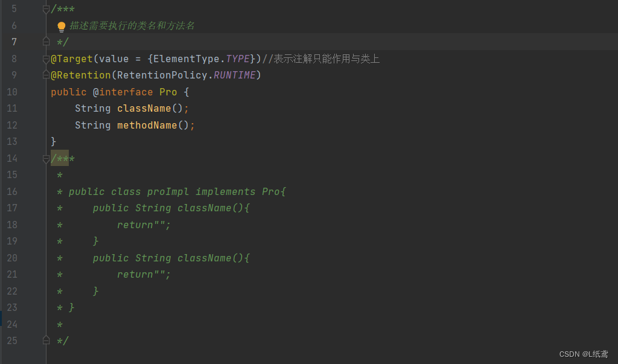This screenshot has width=618, height=364.
Task: Click the fold-end marker beside line 7
Action: tap(46, 41)
